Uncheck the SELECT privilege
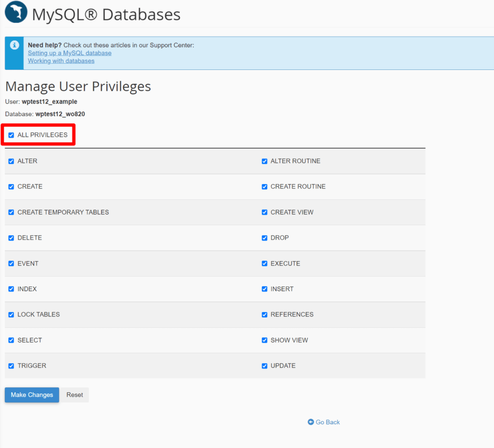Image resolution: width=494 pixels, height=448 pixels. (x=11, y=340)
